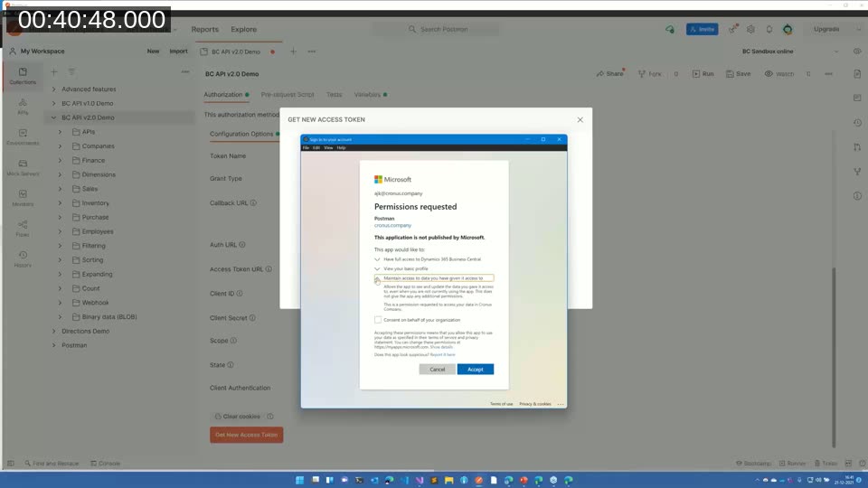Open the comments icon in right sidebar
The image size is (868, 488).
(x=857, y=98)
